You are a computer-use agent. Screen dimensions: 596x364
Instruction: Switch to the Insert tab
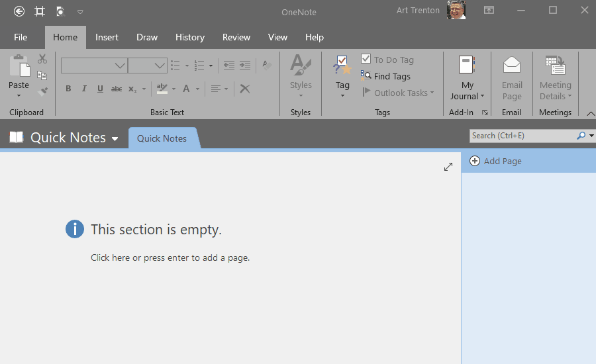pos(107,37)
